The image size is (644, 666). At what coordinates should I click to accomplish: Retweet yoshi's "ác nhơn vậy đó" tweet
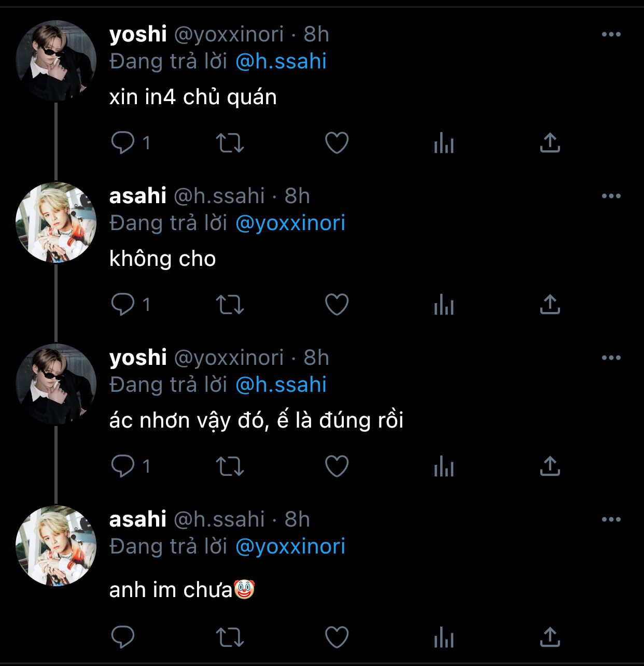[229, 466]
